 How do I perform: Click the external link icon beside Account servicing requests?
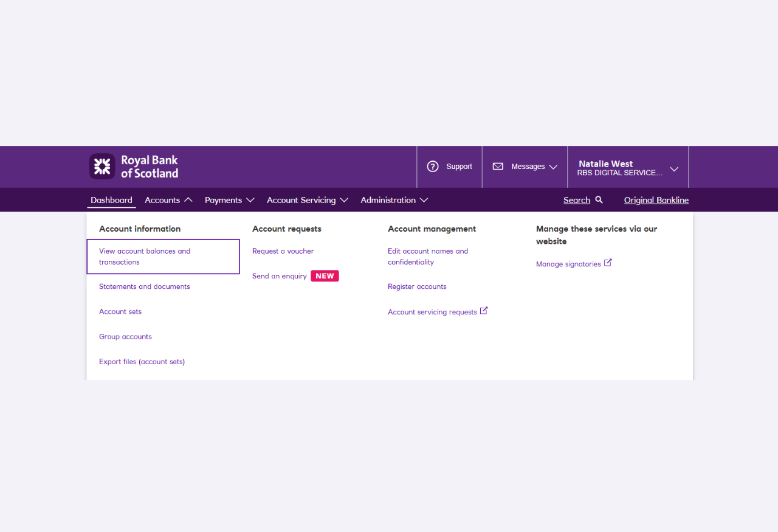pyautogui.click(x=483, y=311)
